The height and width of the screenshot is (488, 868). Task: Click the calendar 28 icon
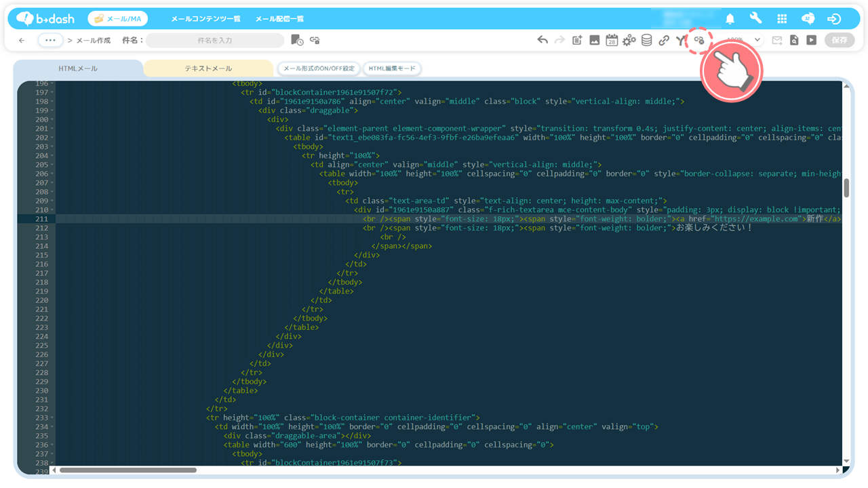(x=612, y=40)
